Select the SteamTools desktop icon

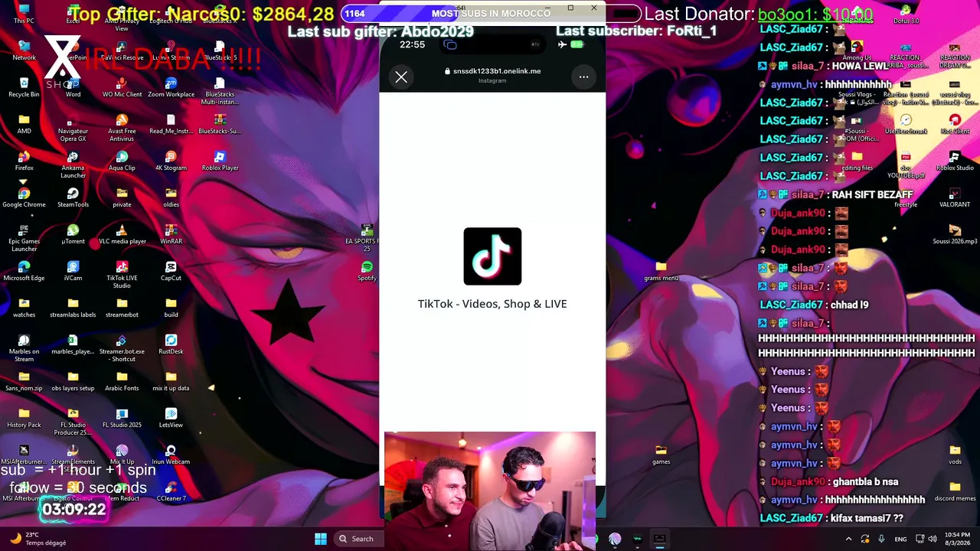[x=73, y=197]
